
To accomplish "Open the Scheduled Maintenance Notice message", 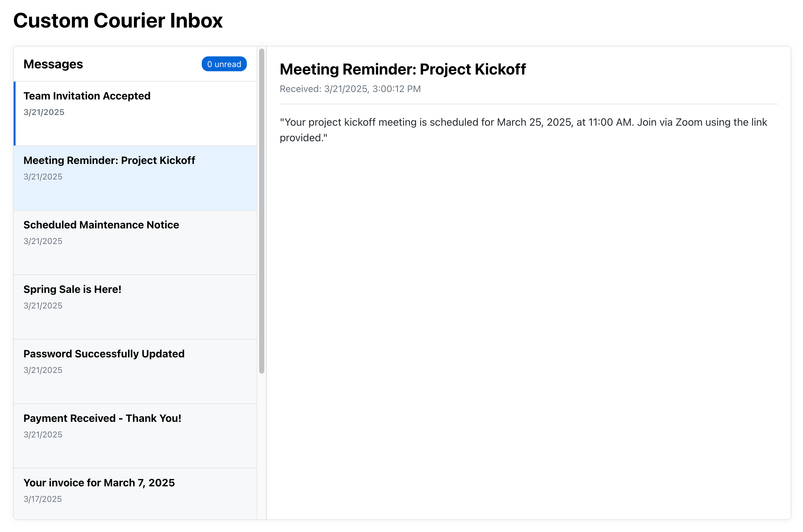I will [x=101, y=225].
